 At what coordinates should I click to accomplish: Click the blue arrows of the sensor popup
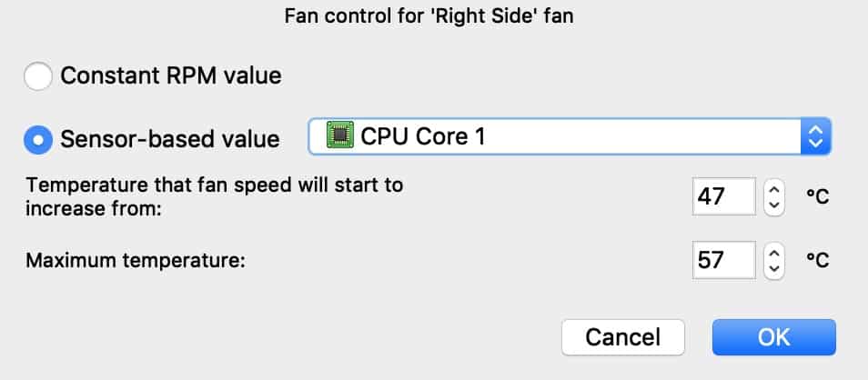pyautogui.click(x=815, y=136)
